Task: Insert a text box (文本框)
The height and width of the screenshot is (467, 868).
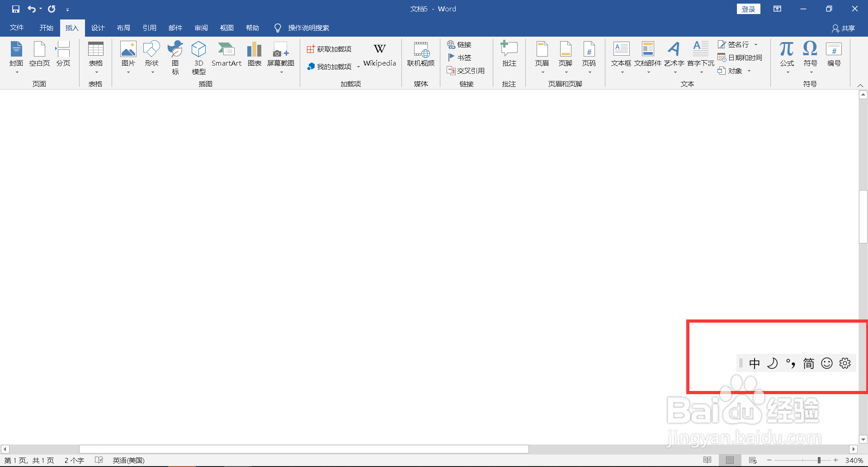Action: [x=621, y=57]
